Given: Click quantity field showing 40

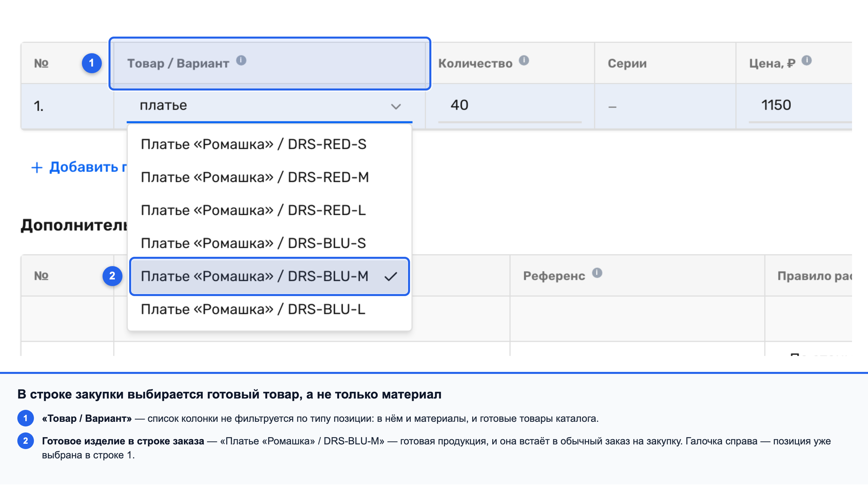Looking at the screenshot, I should click(510, 106).
